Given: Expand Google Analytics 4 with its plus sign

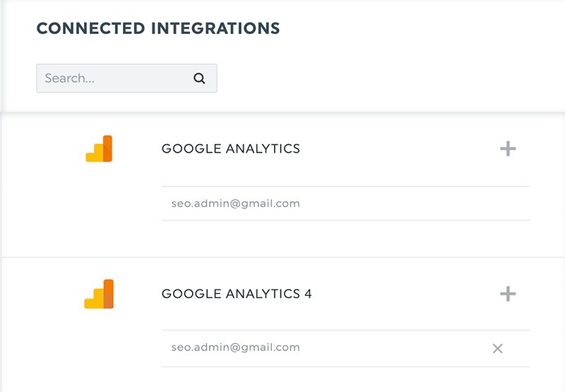Looking at the screenshot, I should [x=508, y=294].
